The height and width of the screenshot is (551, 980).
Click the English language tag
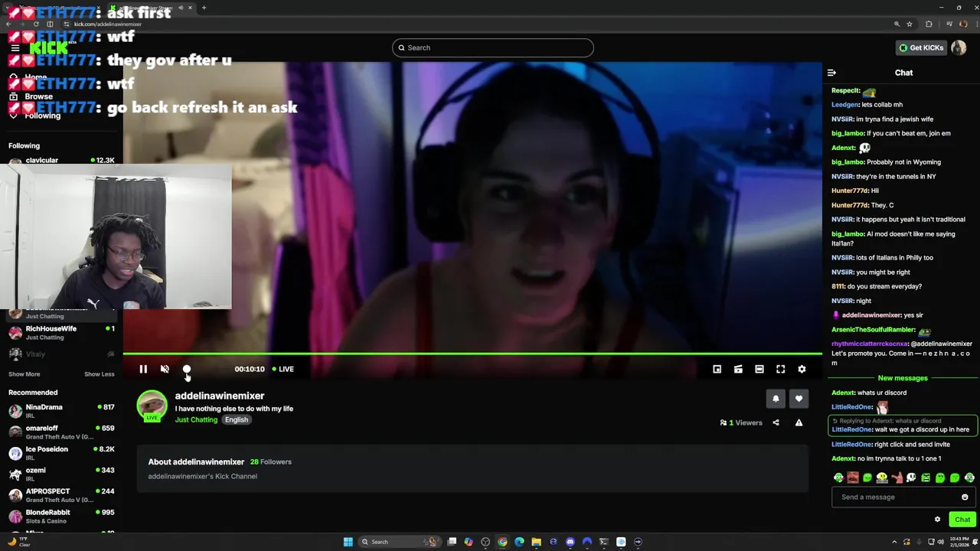[x=236, y=419]
